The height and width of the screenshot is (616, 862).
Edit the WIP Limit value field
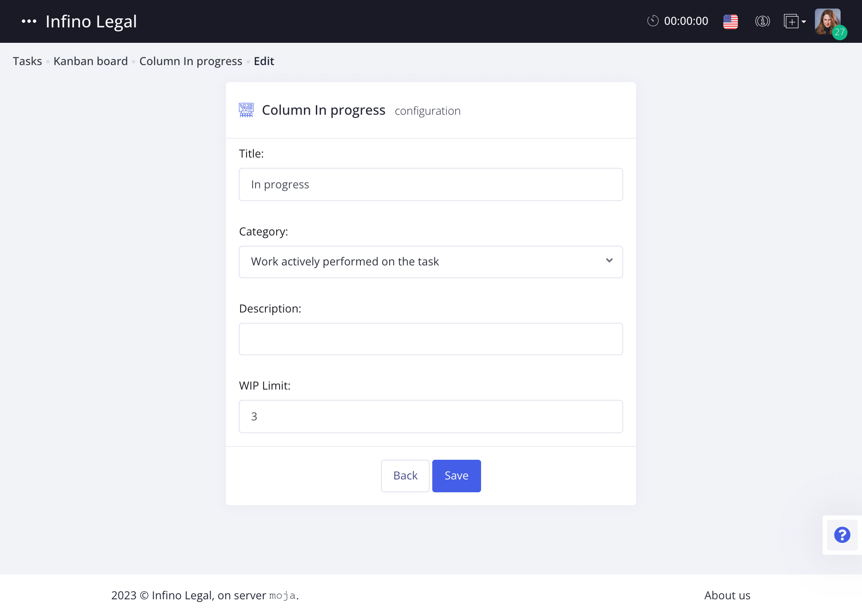point(430,416)
